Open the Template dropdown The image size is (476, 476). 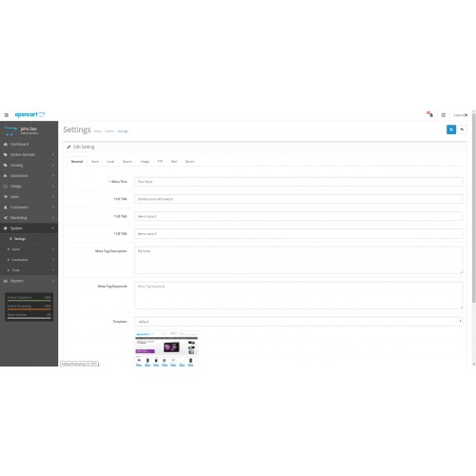point(298,322)
